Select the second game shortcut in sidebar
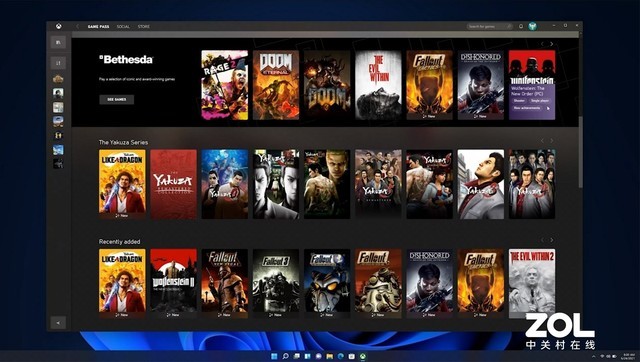Image resolution: width=640 pixels, height=362 pixels. tap(58, 93)
